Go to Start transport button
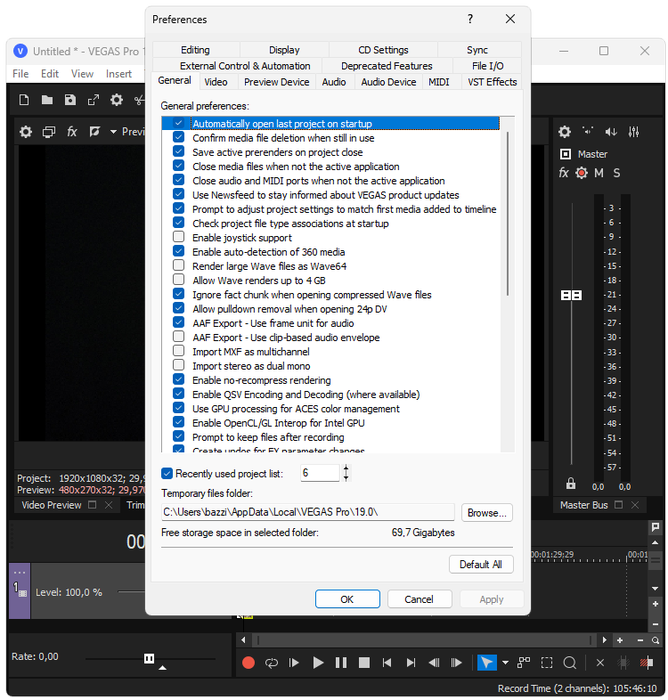Screen dimensions: 668x700 tap(387, 662)
